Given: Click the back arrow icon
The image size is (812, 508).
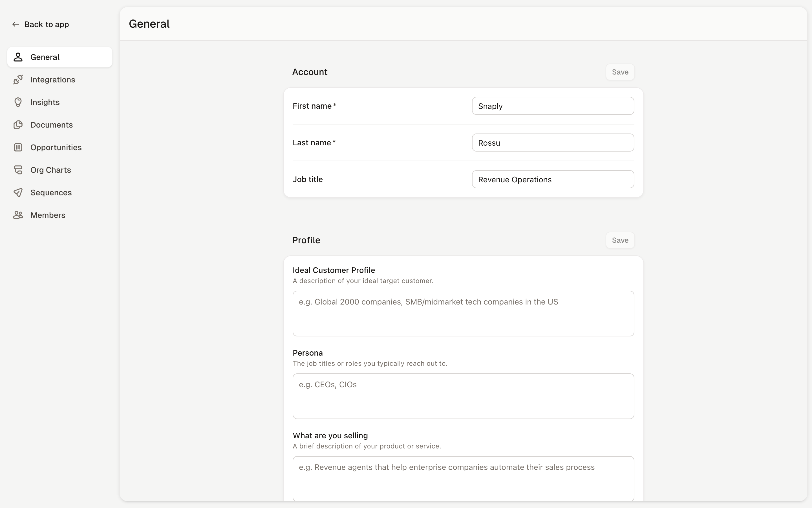Looking at the screenshot, I should [x=16, y=24].
